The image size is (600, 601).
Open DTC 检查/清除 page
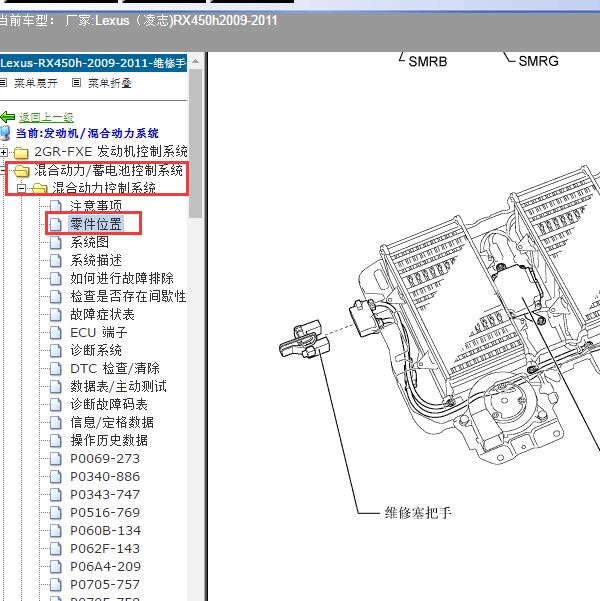[x=115, y=368]
